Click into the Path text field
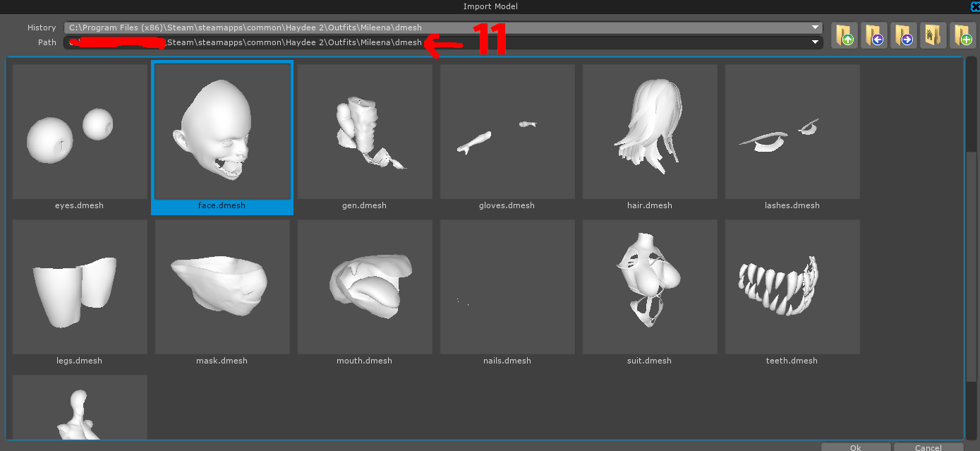This screenshot has width=980, height=451. (x=443, y=42)
